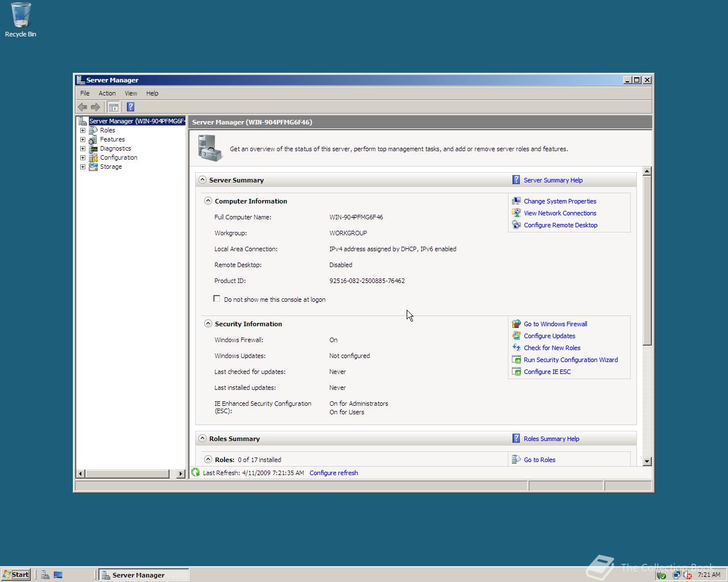The height and width of the screenshot is (582, 728).
Task: Click the Configuration tree node icon
Action: click(93, 157)
